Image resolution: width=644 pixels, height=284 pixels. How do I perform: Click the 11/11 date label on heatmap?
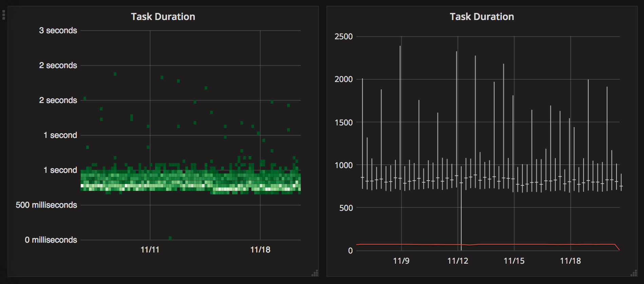click(150, 250)
